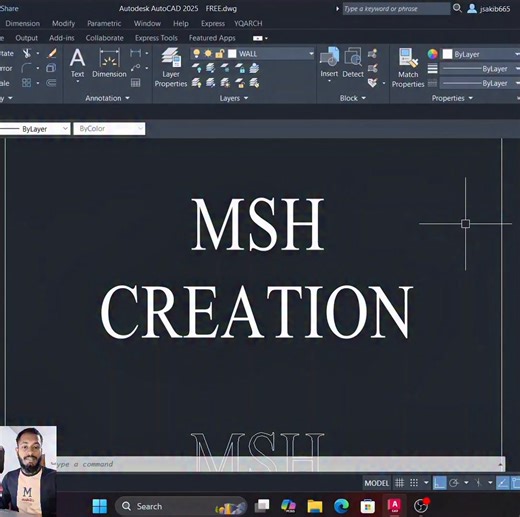The height and width of the screenshot is (517, 520).
Task: Open the WALL layer dropdown
Action: (x=311, y=53)
